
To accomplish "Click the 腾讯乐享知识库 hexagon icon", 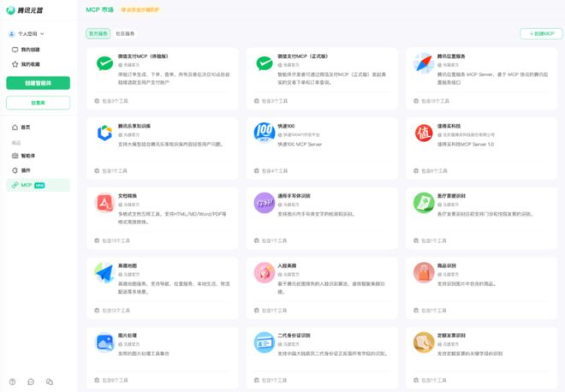I will [x=104, y=133].
